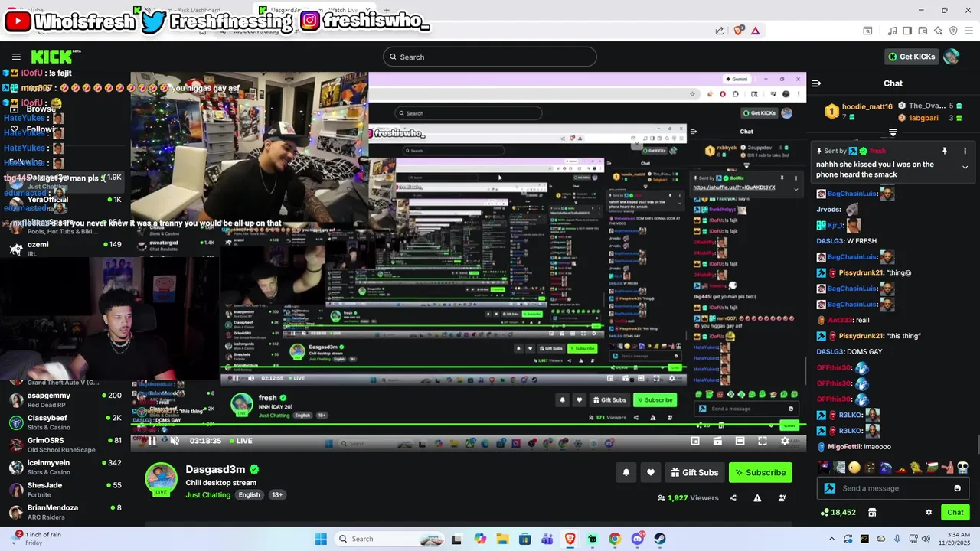Click the Brave share page icon
Screen dimensions: 980x551
click(x=720, y=31)
